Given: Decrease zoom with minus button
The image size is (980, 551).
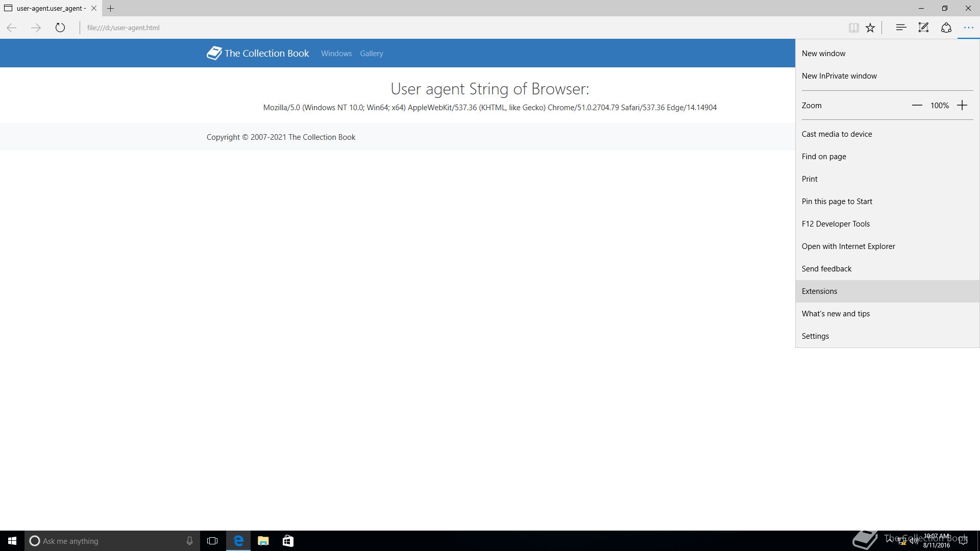Looking at the screenshot, I should (x=917, y=105).
